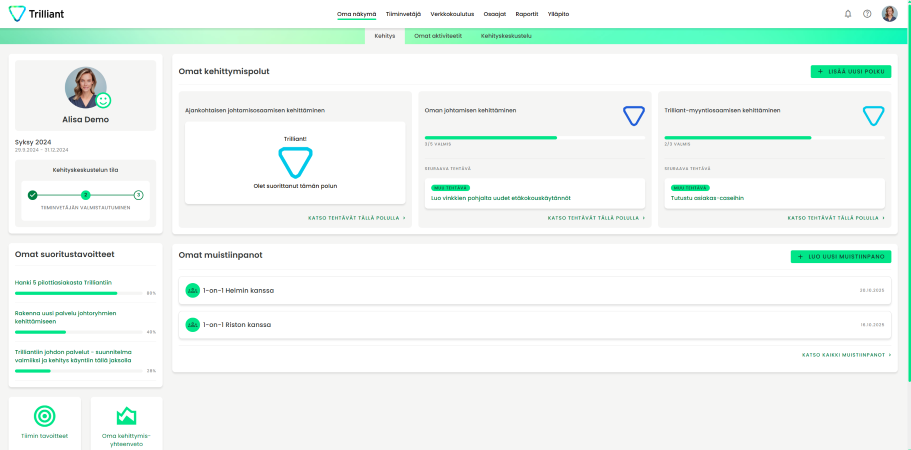Screen dimensions: 911x450
Task: Click the Oman johtamisen kehittäminen triangle badge
Action: (633, 115)
